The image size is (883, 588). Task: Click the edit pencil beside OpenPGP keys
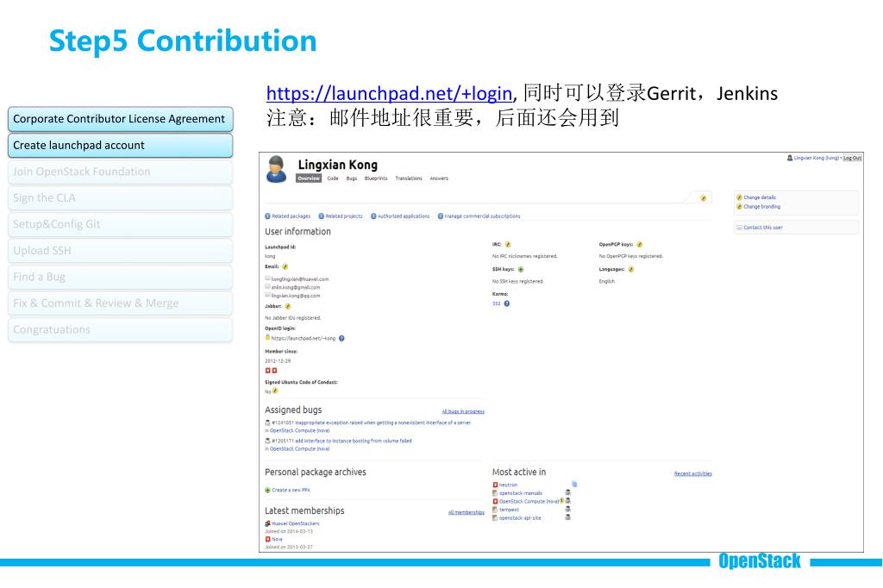tap(640, 245)
